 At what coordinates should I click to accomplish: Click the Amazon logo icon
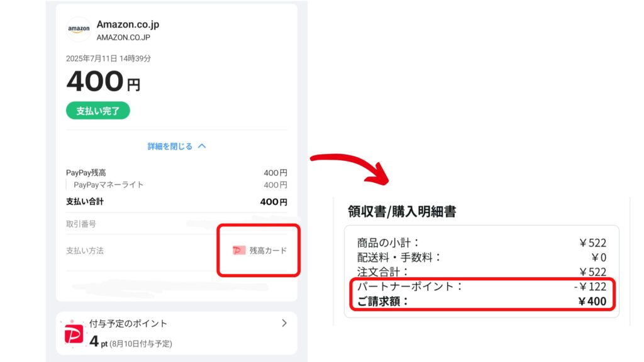tap(79, 30)
